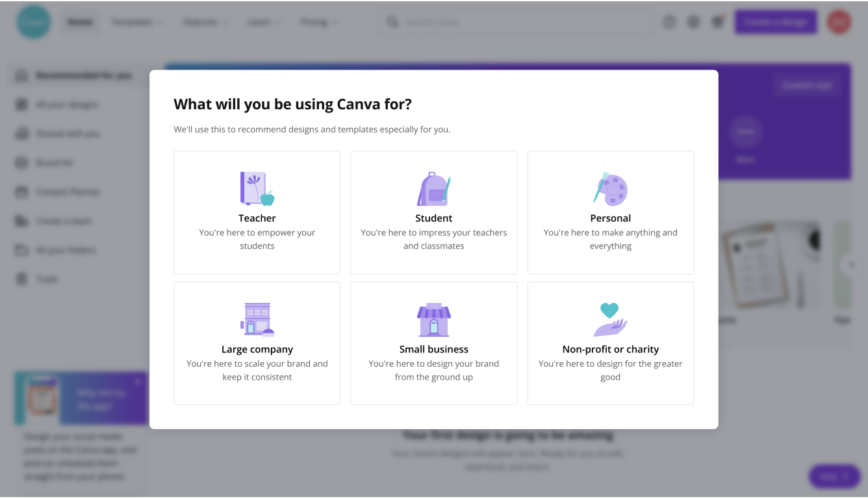Click the "What will you be using Canva for?" heading
This screenshot has height=498, width=868.
coord(293,104)
